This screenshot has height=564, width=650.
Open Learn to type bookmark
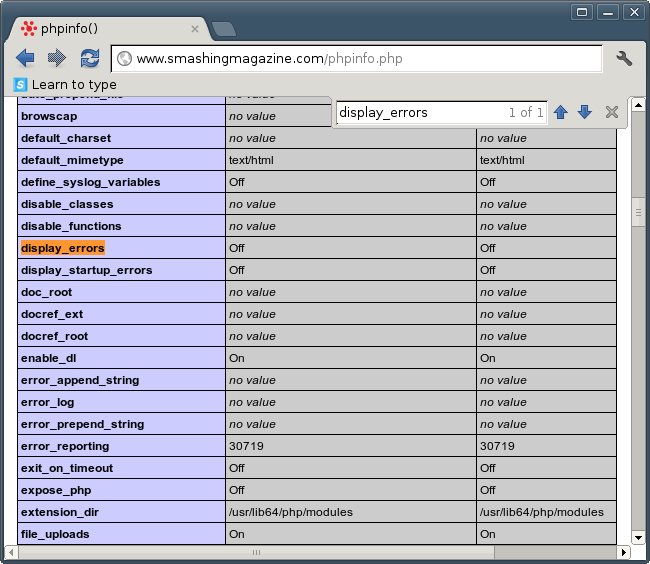(x=65, y=85)
